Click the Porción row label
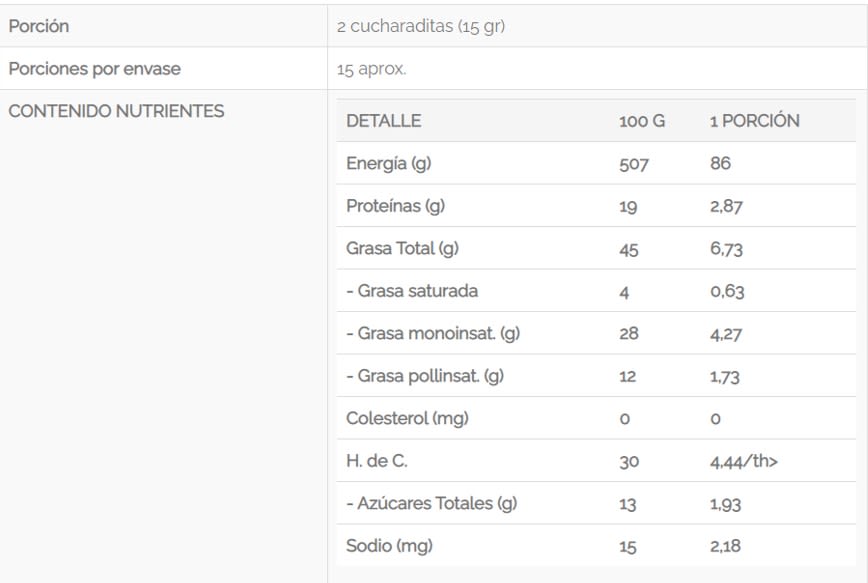 click(39, 26)
